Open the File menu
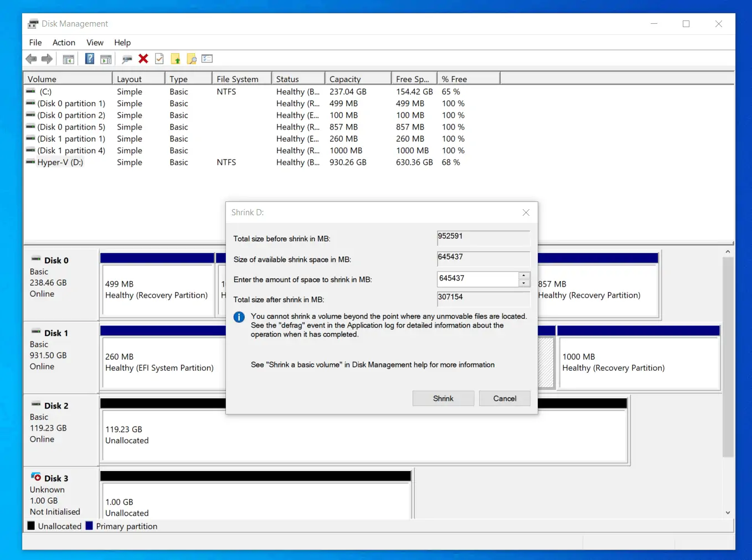The height and width of the screenshot is (560, 752). 35,43
